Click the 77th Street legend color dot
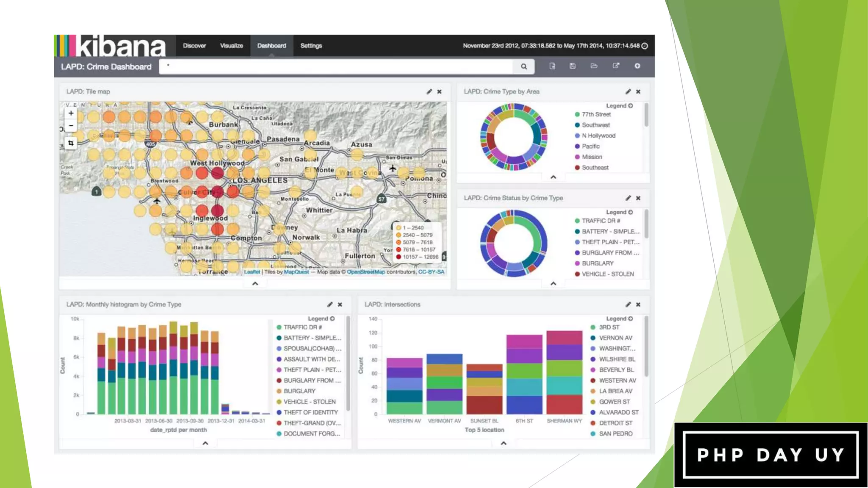 click(x=577, y=114)
